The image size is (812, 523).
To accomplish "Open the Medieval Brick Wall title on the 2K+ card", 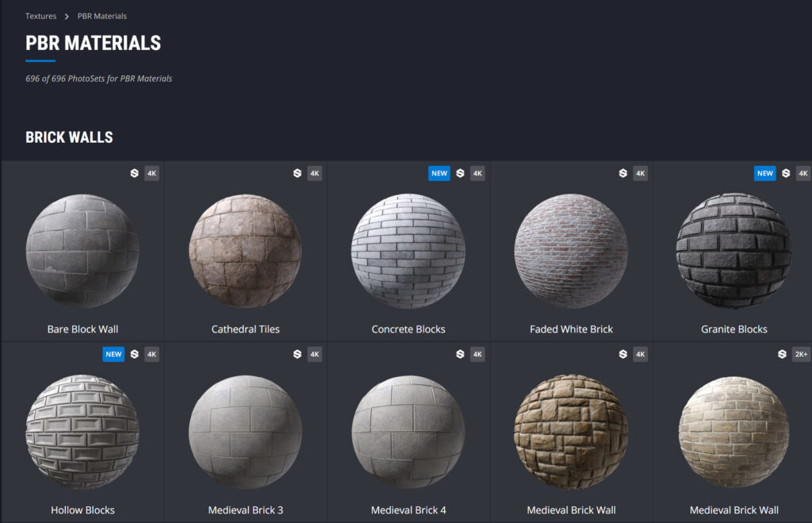I will [x=734, y=510].
